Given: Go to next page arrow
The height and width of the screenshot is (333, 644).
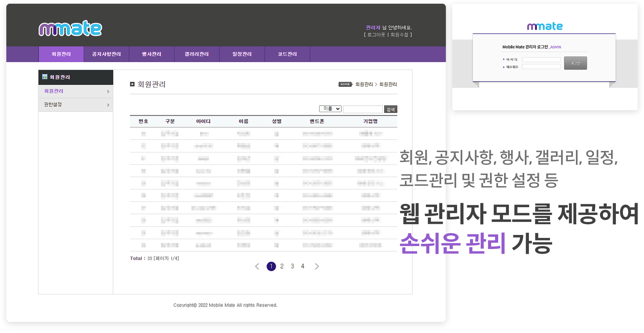Looking at the screenshot, I should click(317, 266).
